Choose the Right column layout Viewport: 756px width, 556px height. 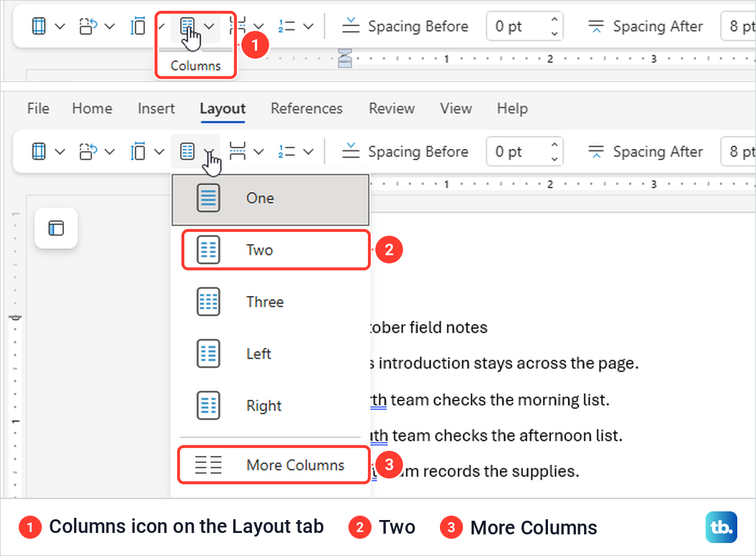coord(271,405)
